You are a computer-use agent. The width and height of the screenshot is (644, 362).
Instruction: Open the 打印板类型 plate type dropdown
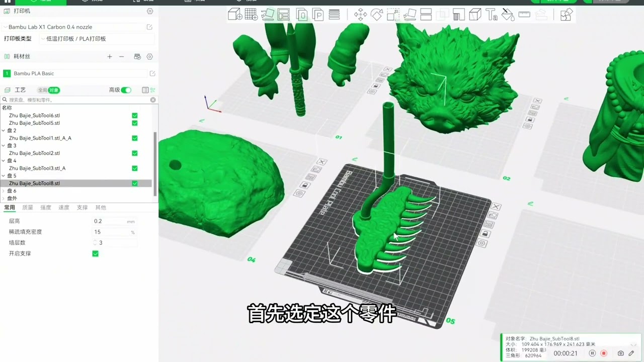[98, 39]
